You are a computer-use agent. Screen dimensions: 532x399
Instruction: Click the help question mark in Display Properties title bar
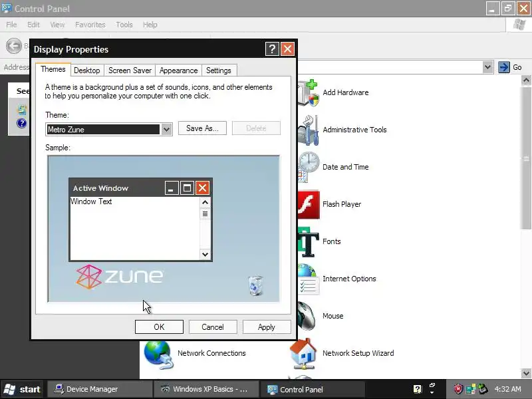tap(272, 49)
